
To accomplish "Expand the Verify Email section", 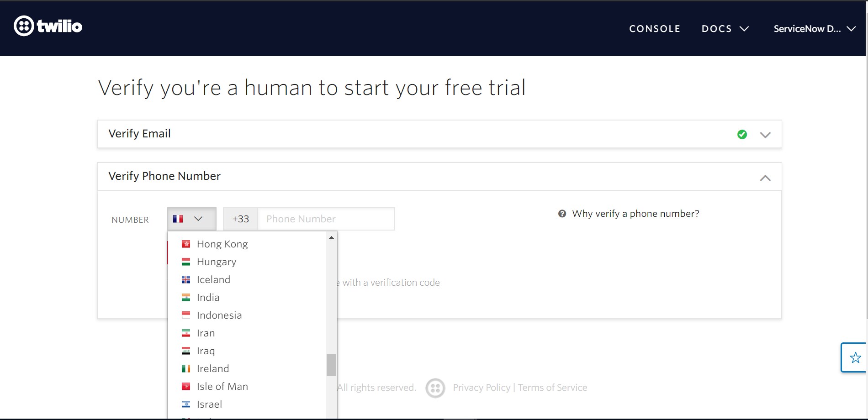I will click(766, 134).
